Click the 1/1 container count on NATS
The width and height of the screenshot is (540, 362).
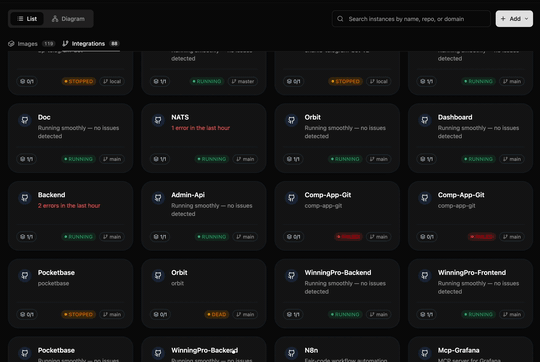160,159
